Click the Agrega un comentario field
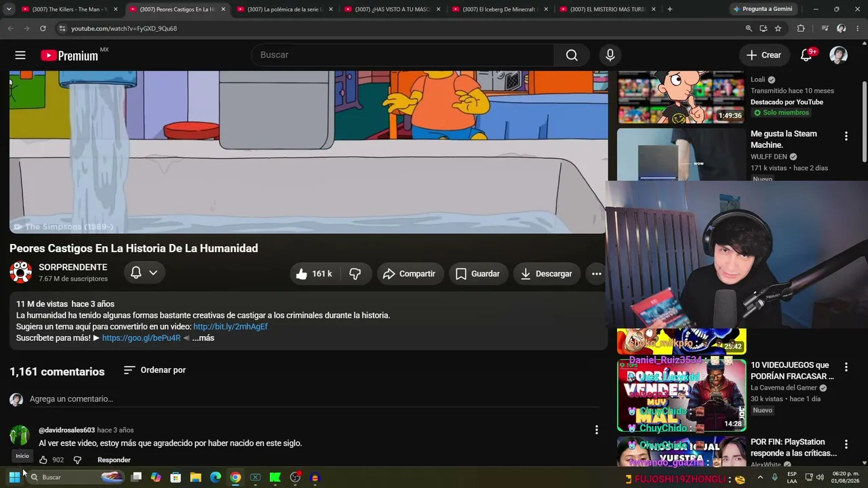 314,399
